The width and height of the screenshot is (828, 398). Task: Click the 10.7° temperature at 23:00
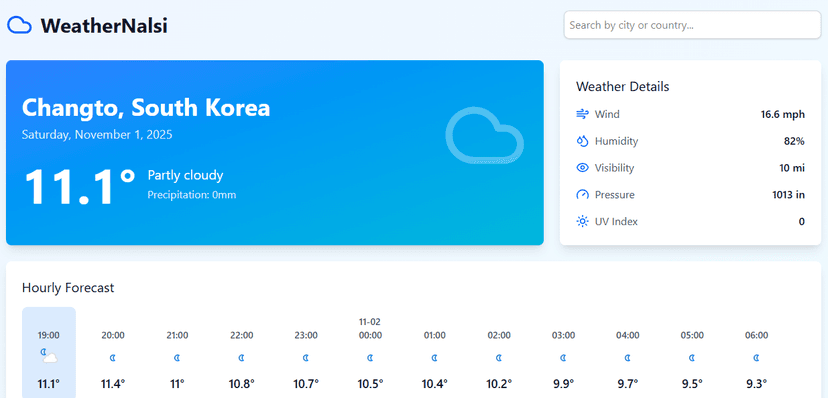(306, 384)
